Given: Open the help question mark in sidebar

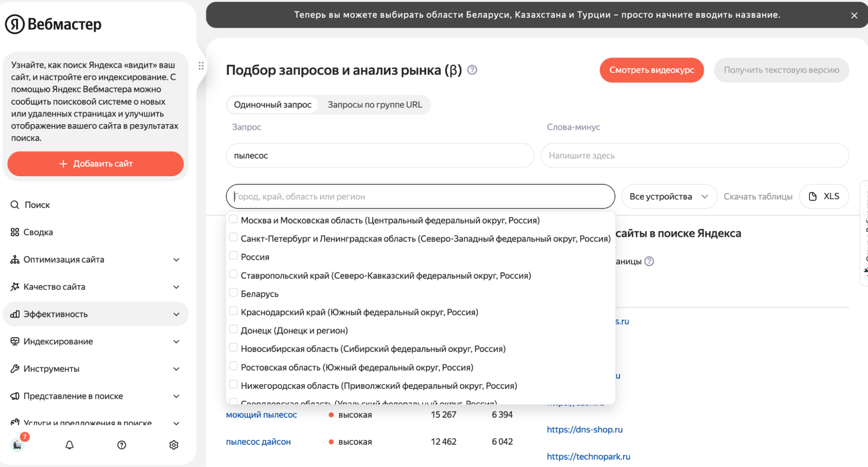Looking at the screenshot, I should [122, 445].
